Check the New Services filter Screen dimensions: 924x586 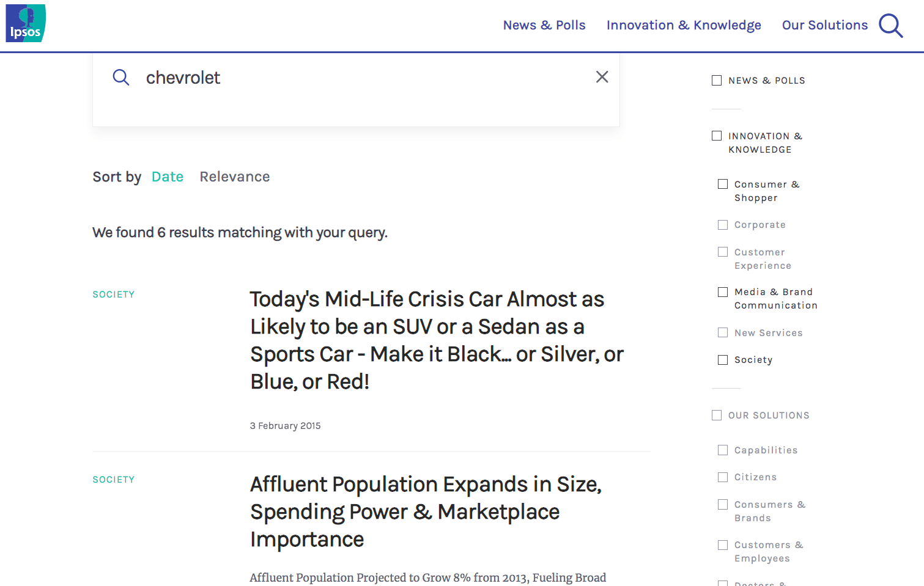(x=723, y=332)
